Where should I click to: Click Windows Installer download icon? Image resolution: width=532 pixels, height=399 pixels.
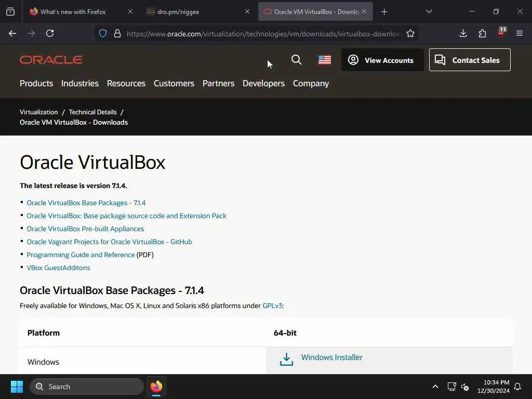(286, 359)
